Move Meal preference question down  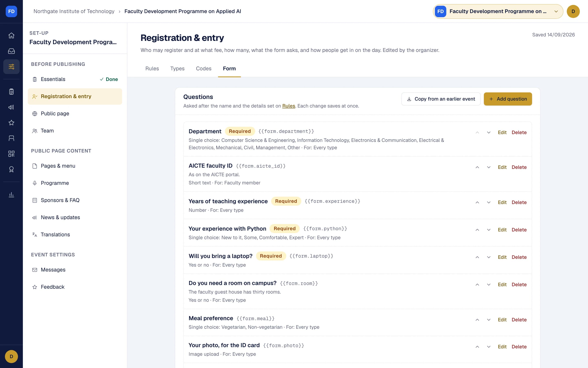pos(489,320)
